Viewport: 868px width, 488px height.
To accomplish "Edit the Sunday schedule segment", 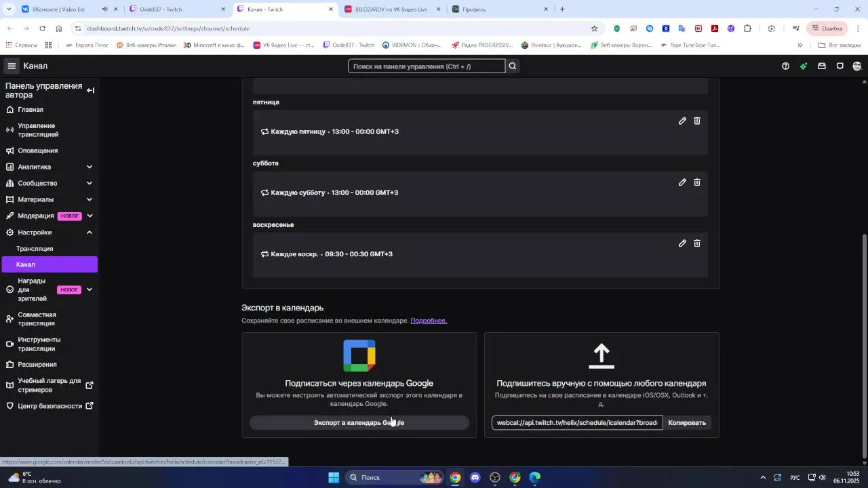I will click(x=682, y=243).
